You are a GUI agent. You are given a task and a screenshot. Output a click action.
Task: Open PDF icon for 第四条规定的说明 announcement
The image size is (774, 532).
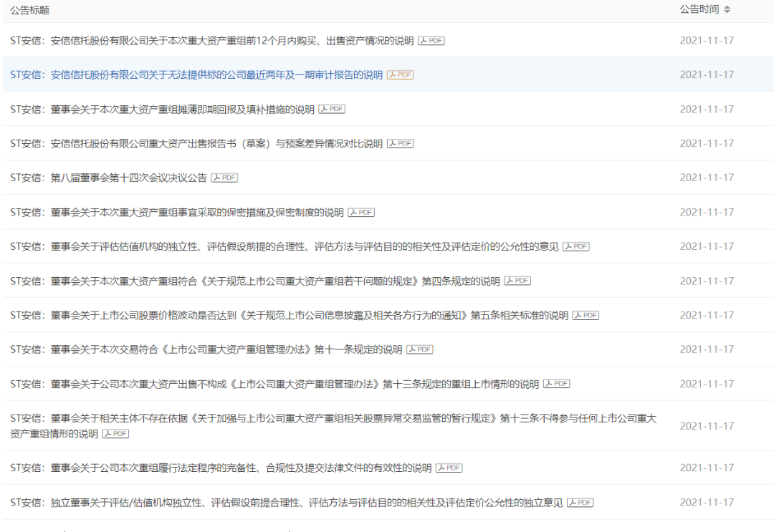[x=517, y=281]
